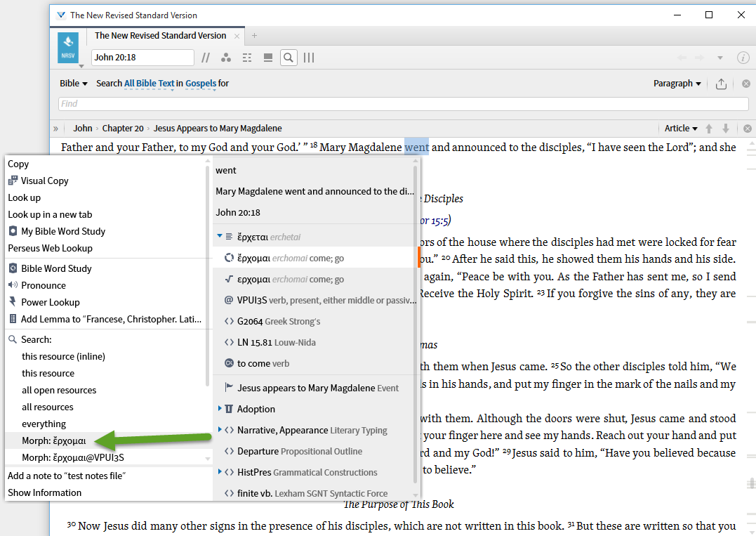This screenshot has width=756, height=536.
Task: Expand the Adoption item
Action: 220,409
